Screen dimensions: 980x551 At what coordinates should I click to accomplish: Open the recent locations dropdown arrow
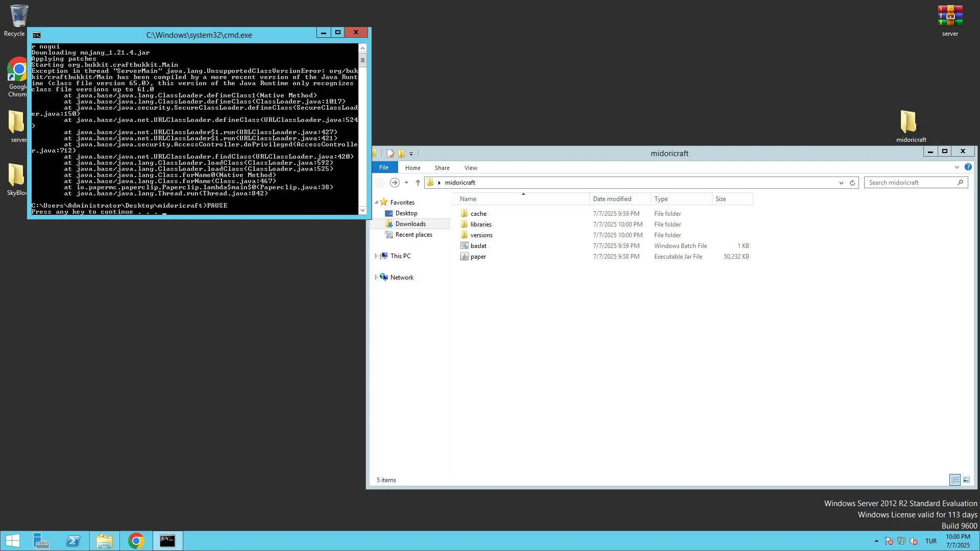click(406, 183)
